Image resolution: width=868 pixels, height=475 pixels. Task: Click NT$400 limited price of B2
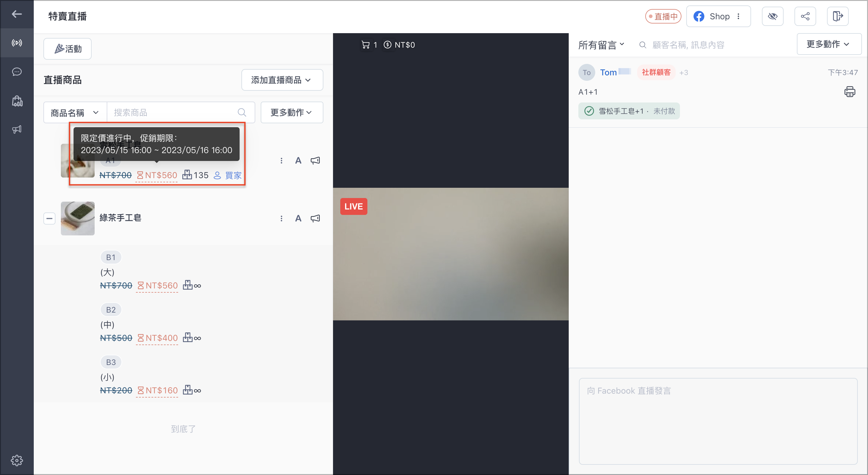click(157, 338)
